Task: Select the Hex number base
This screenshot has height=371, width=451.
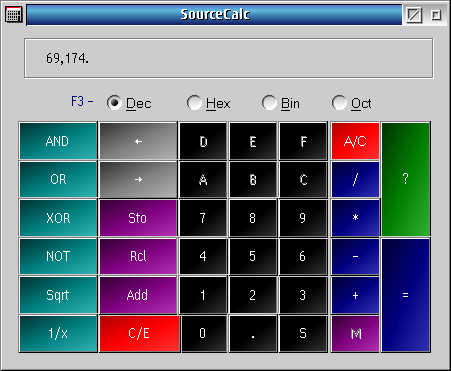Action: tap(209, 103)
